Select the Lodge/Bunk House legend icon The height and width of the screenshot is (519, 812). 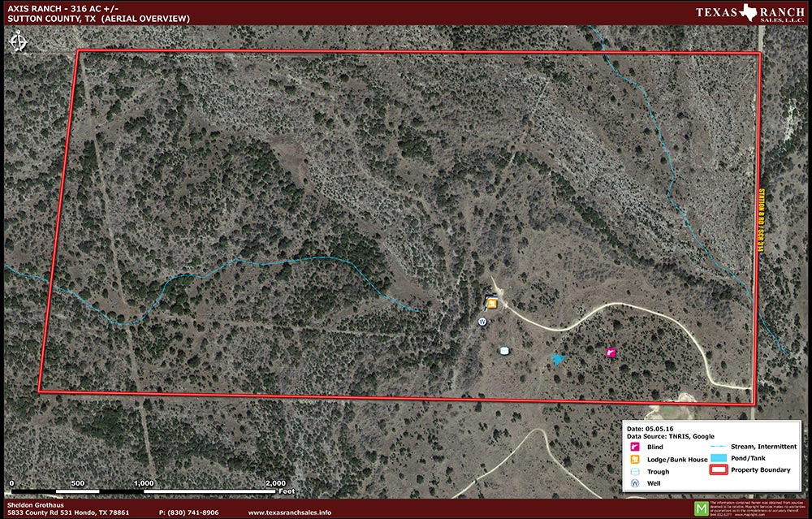(635, 460)
